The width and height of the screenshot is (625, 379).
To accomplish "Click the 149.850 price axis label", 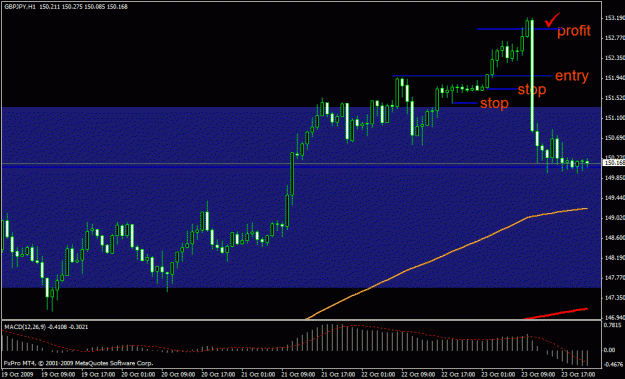I will (614, 178).
